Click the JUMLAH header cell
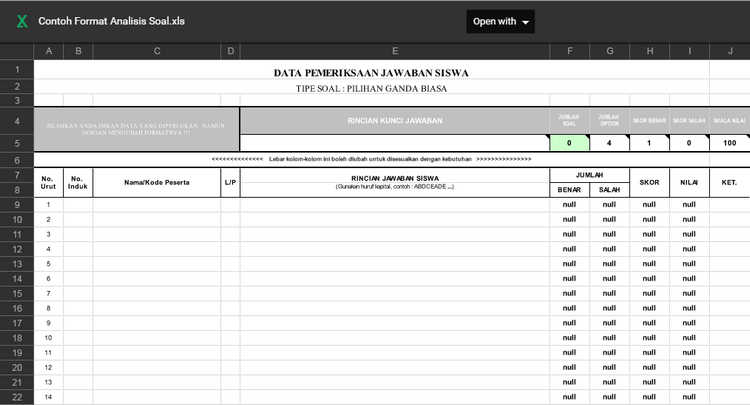Image resolution: width=750 pixels, height=405 pixels. 590,175
